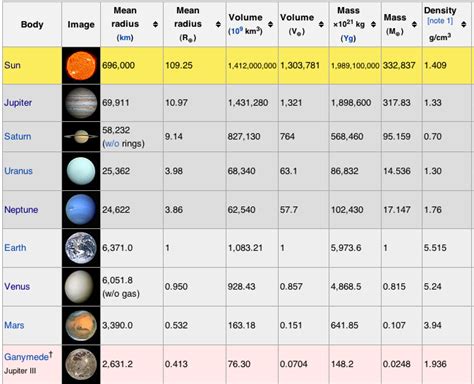This screenshot has height=384, width=474.
Task: Select the Sun density 1.409
Action: 435,65
